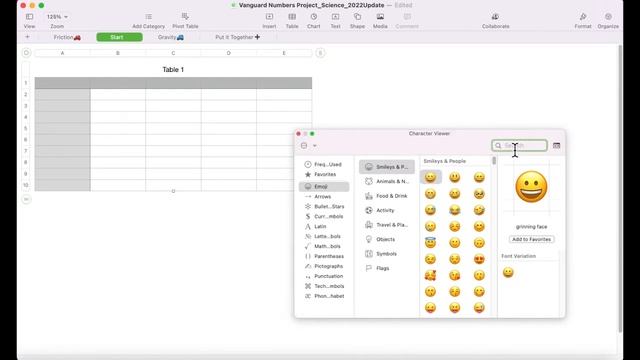Click the Pivot Table toolbar icon
Screen dimensions: 640x360
(185, 16)
